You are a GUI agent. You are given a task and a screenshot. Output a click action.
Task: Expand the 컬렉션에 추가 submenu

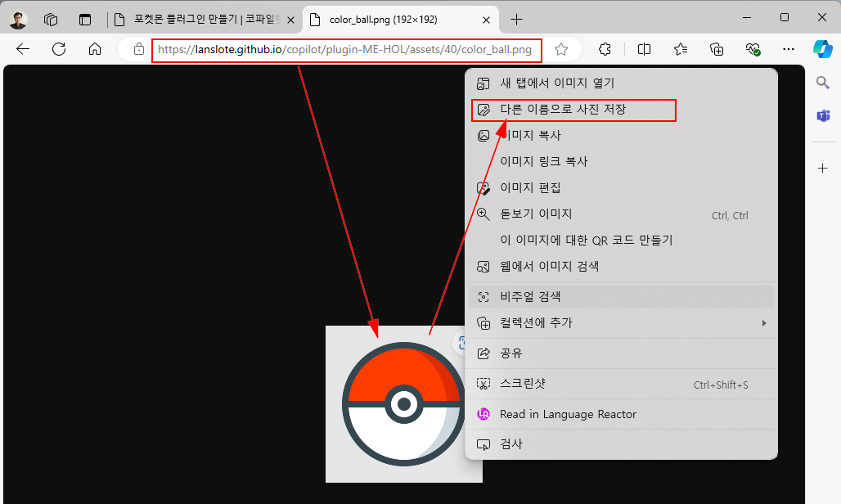tap(622, 323)
